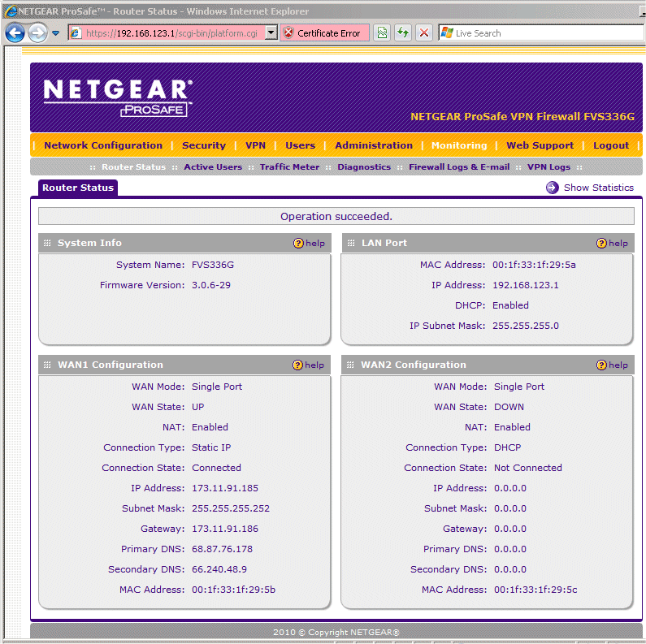Click the browser Forward arrow button
The height and width of the screenshot is (644, 646).
tap(37, 33)
